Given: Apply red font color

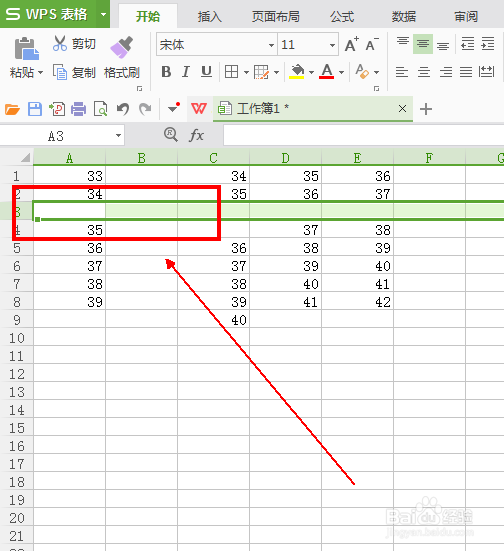Looking at the screenshot, I should click(x=327, y=72).
